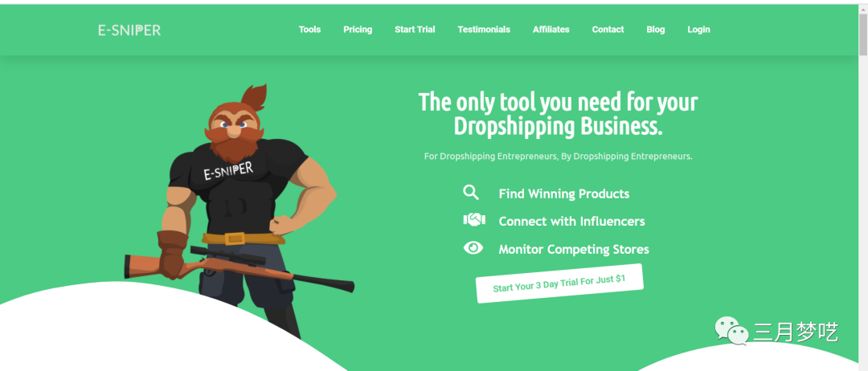Open the Affiliates page
Image resolution: width=868 pixels, height=371 pixels.
tap(551, 29)
